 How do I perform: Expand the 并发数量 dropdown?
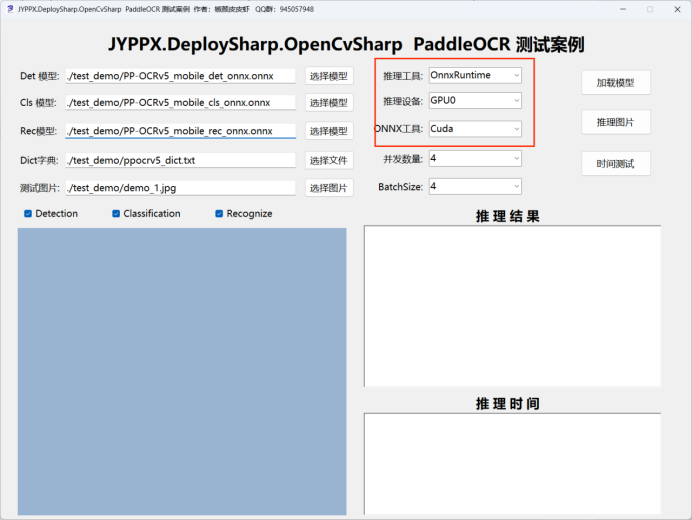(x=474, y=158)
